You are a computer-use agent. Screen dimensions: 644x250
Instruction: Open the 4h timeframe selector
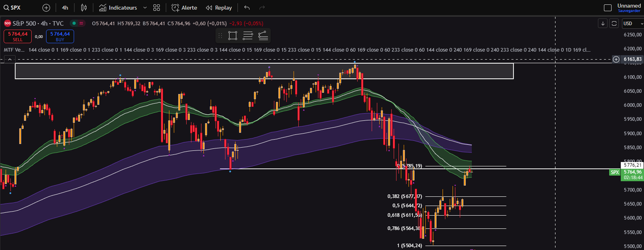pyautogui.click(x=65, y=8)
